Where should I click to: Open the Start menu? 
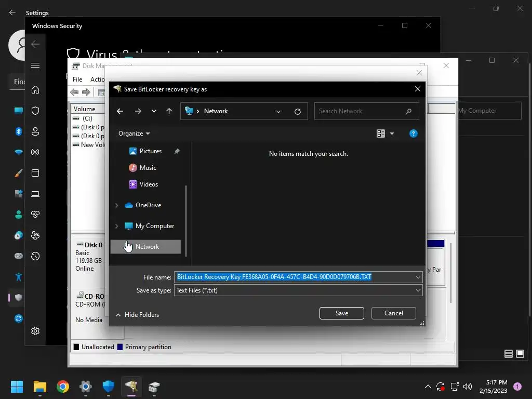[x=17, y=387]
